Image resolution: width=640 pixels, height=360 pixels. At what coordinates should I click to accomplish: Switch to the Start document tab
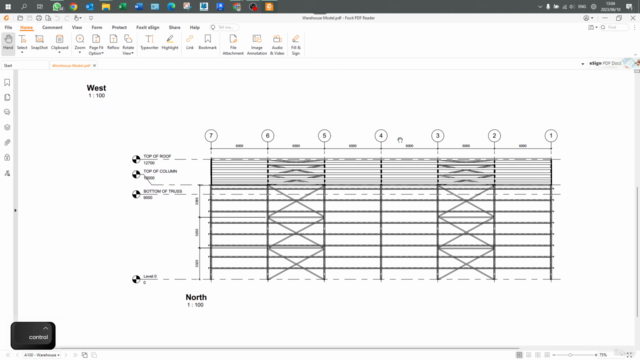click(24, 65)
